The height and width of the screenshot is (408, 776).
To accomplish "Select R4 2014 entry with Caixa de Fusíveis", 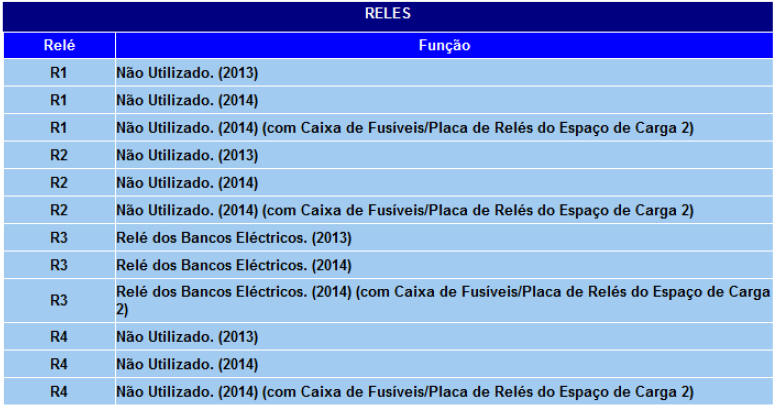I will click(x=405, y=391).
